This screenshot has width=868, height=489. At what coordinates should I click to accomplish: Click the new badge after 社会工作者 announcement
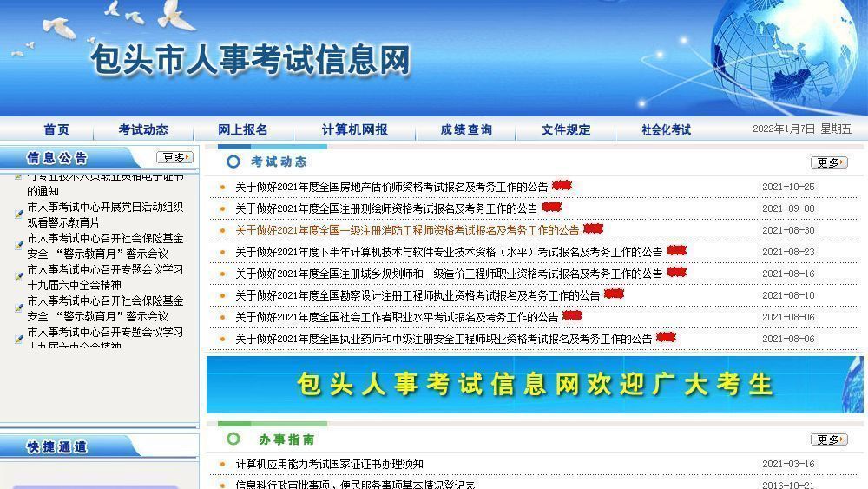point(572,316)
